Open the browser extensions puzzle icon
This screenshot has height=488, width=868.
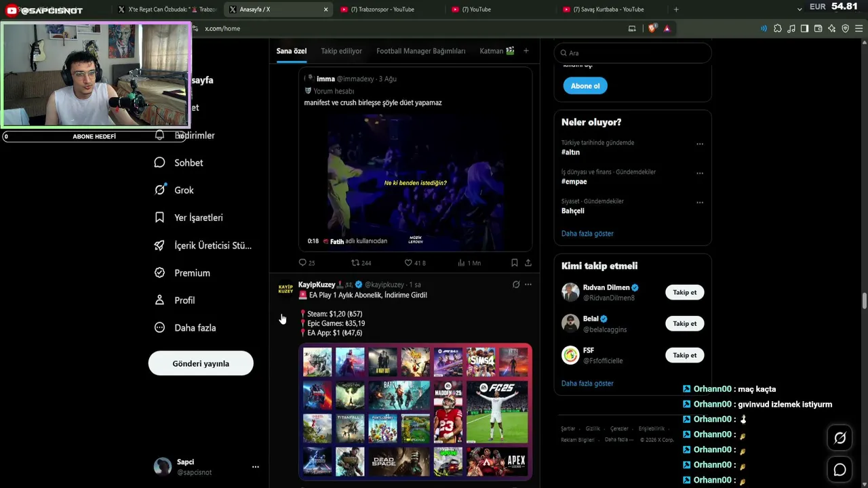[778, 28]
